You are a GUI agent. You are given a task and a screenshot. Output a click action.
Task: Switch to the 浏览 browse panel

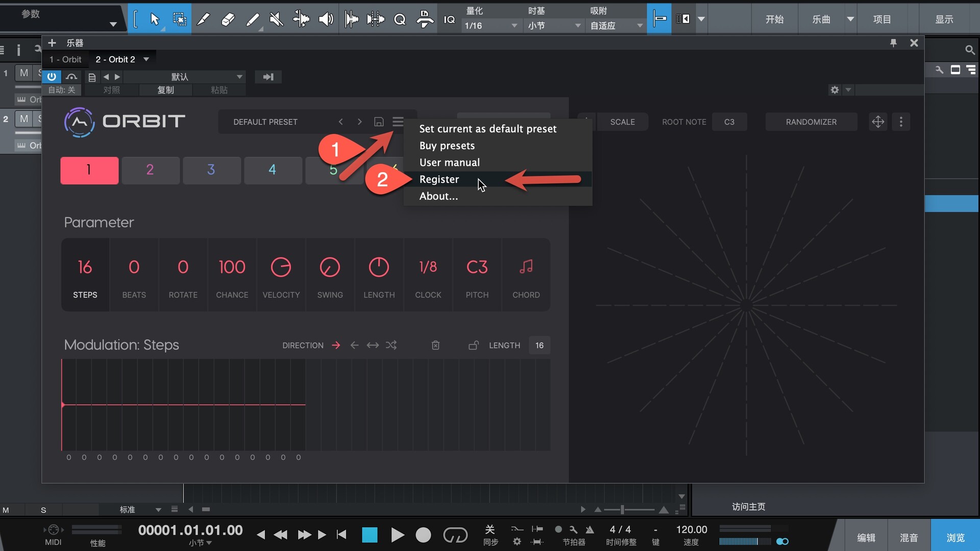[x=955, y=537]
